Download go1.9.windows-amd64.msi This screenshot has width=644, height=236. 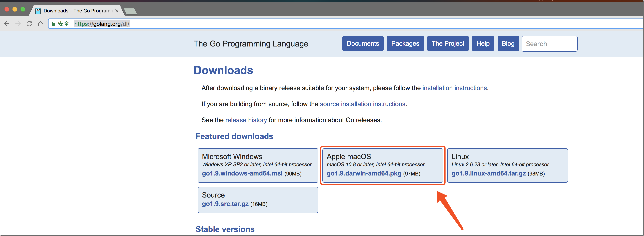(x=242, y=173)
